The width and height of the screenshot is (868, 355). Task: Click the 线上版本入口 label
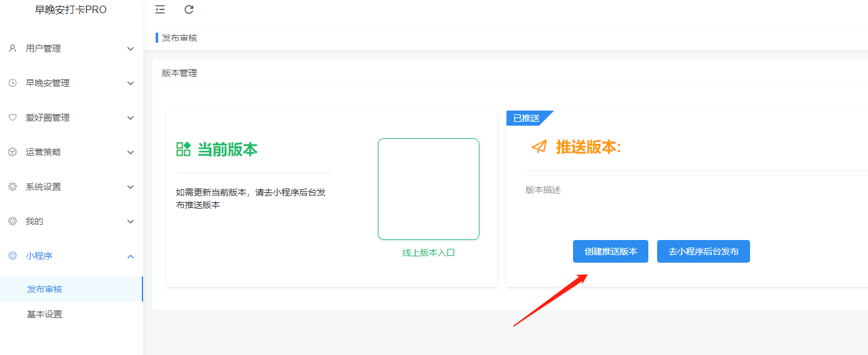pyautogui.click(x=429, y=253)
